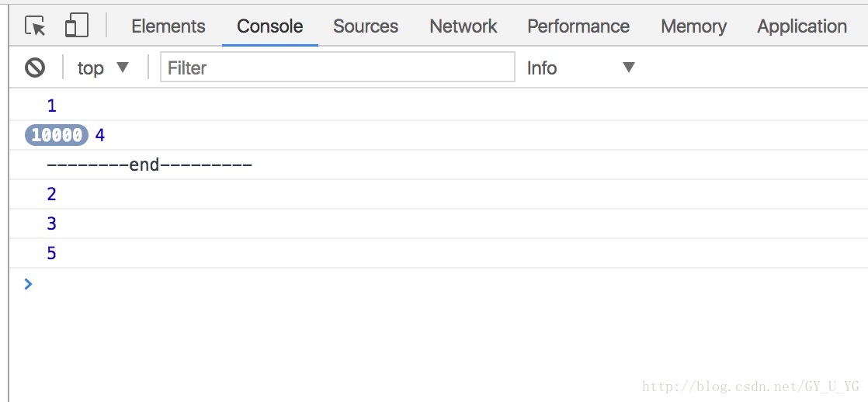
Task: Select the Console tab
Action: tap(270, 26)
